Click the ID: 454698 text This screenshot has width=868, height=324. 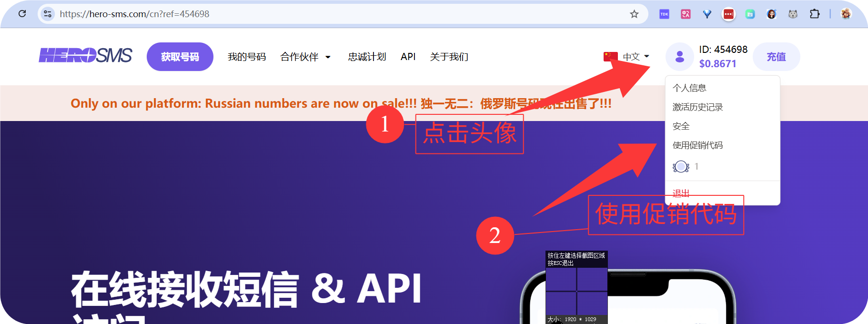pyautogui.click(x=723, y=50)
